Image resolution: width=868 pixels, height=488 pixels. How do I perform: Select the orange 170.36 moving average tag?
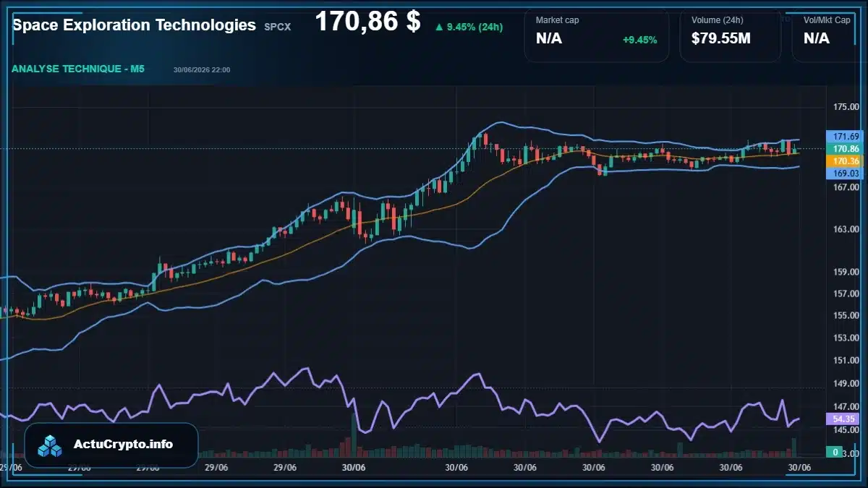pos(846,160)
